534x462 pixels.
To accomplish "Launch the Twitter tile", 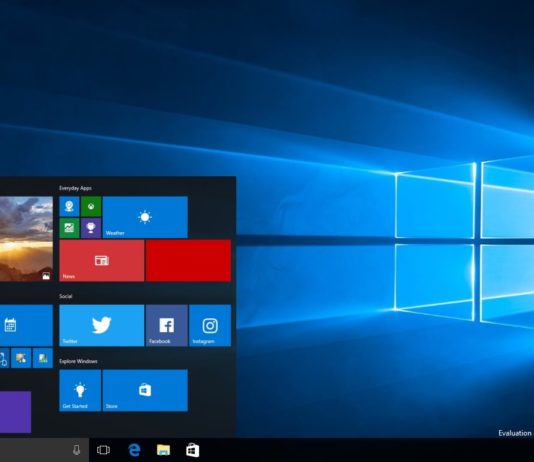I will pyautogui.click(x=102, y=325).
